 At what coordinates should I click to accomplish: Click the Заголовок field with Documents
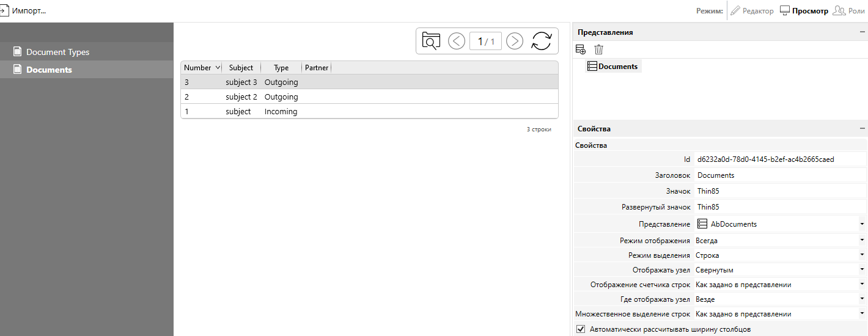tap(776, 175)
